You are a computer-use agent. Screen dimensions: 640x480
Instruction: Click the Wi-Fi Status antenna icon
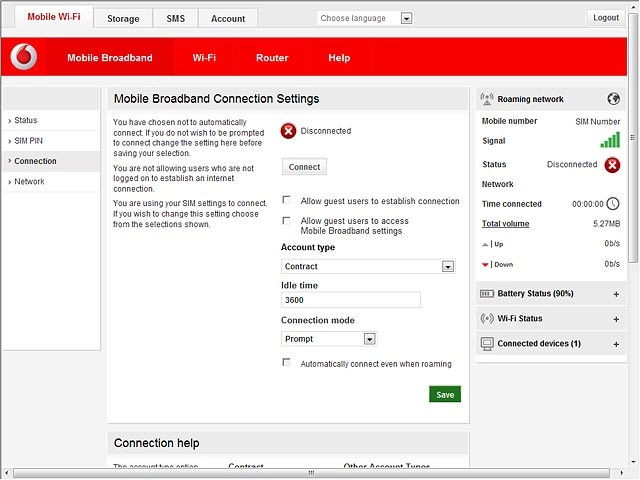pos(487,318)
